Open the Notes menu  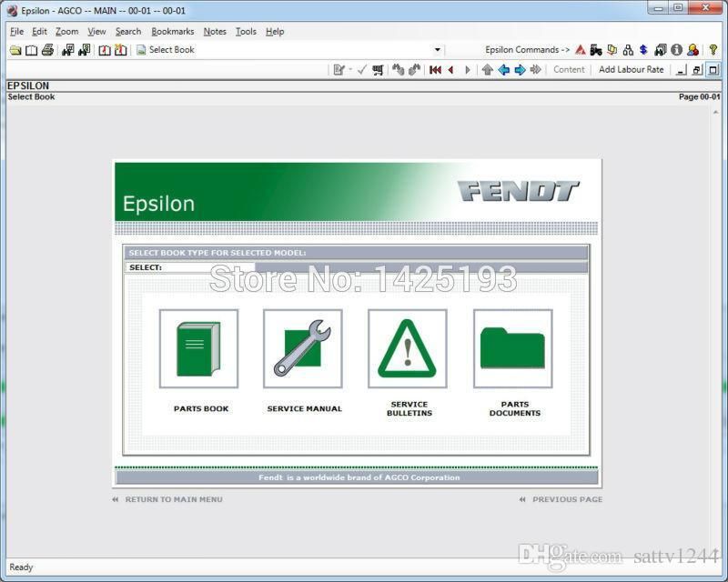(x=215, y=31)
